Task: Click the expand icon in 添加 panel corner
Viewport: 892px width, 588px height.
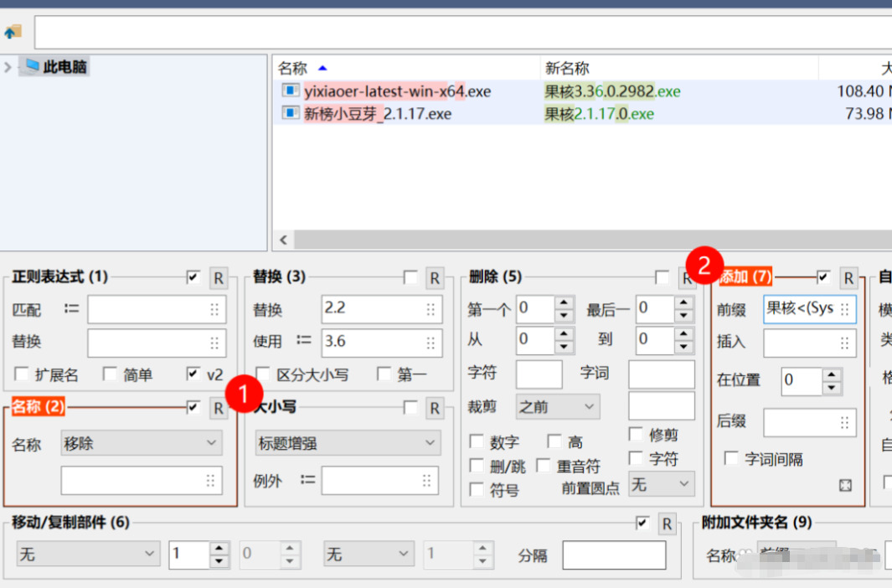Action: pyautogui.click(x=845, y=486)
